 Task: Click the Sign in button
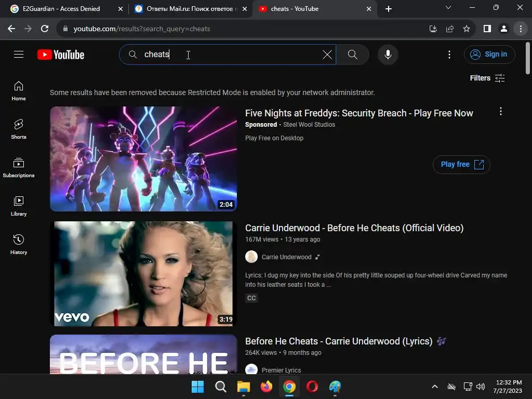pyautogui.click(x=489, y=54)
